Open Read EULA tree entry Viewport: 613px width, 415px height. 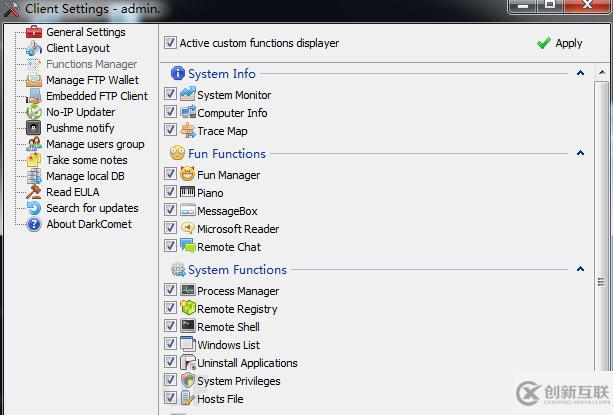tap(73, 192)
